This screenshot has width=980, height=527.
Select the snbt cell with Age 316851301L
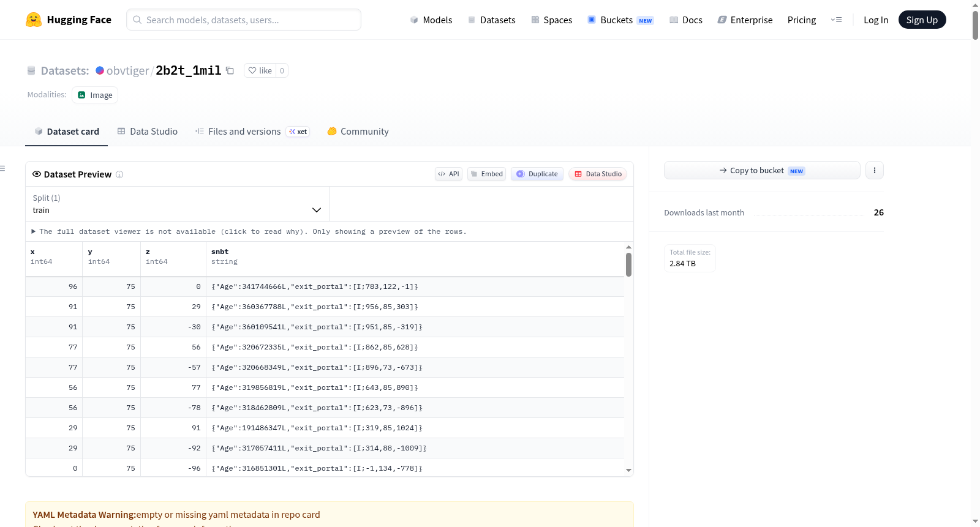(415, 468)
